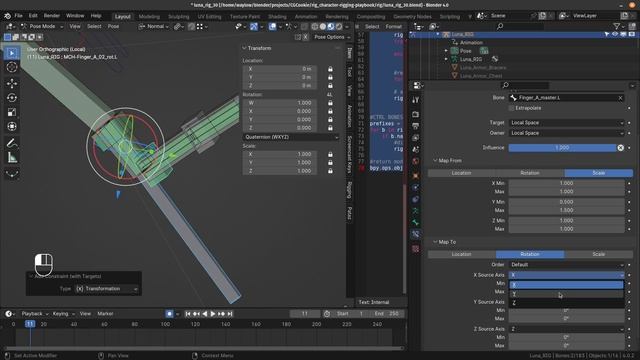Open the timeline Playback menu
This screenshot has height=360, width=640.
[x=34, y=314]
